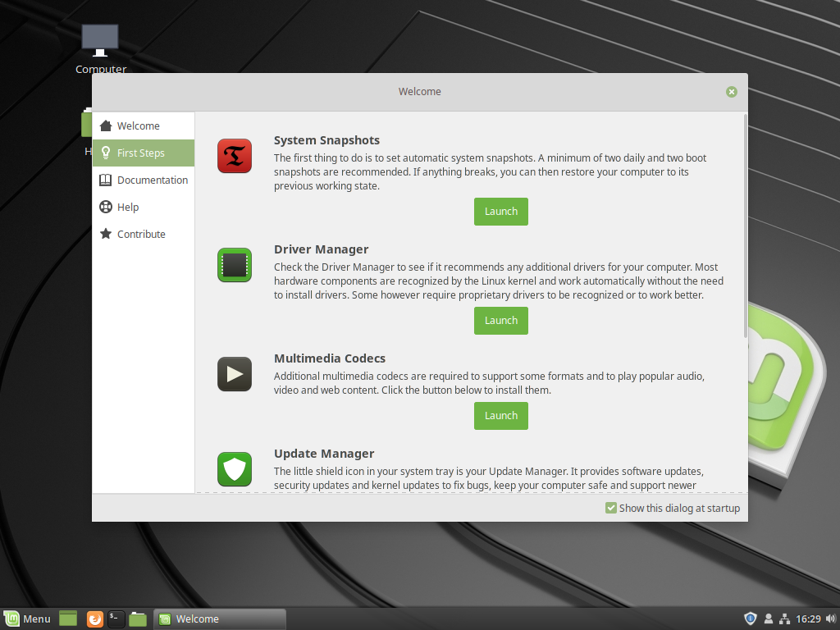
Task: Click the Update Manager shield in system tray
Action: coord(751,619)
